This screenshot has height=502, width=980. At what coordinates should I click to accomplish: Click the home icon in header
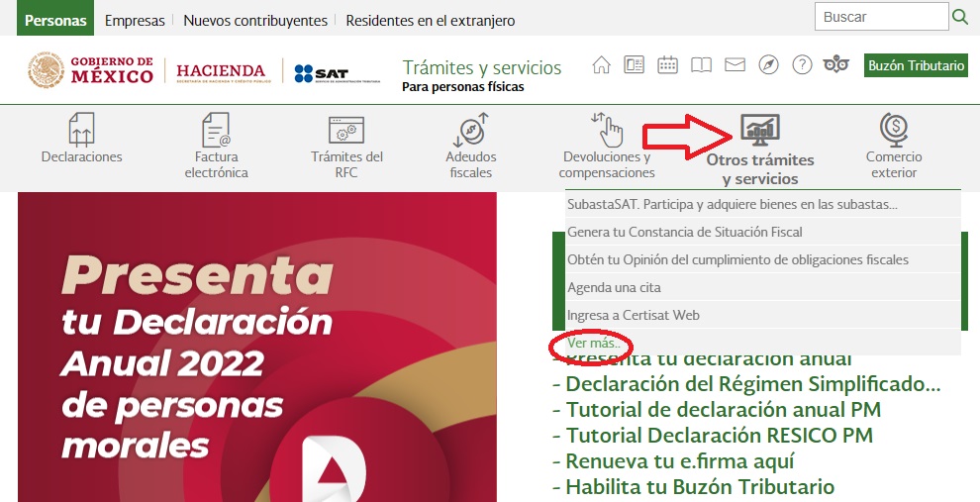click(601, 65)
